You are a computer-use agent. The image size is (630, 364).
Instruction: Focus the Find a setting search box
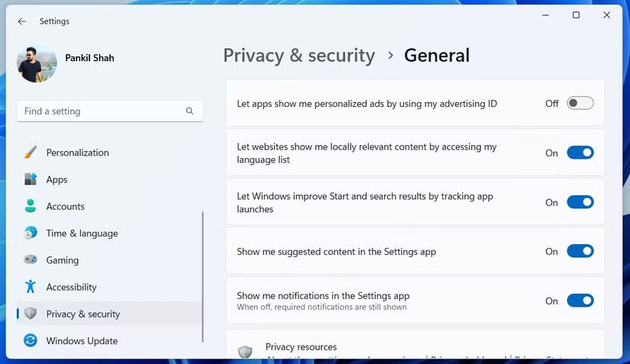[110, 111]
